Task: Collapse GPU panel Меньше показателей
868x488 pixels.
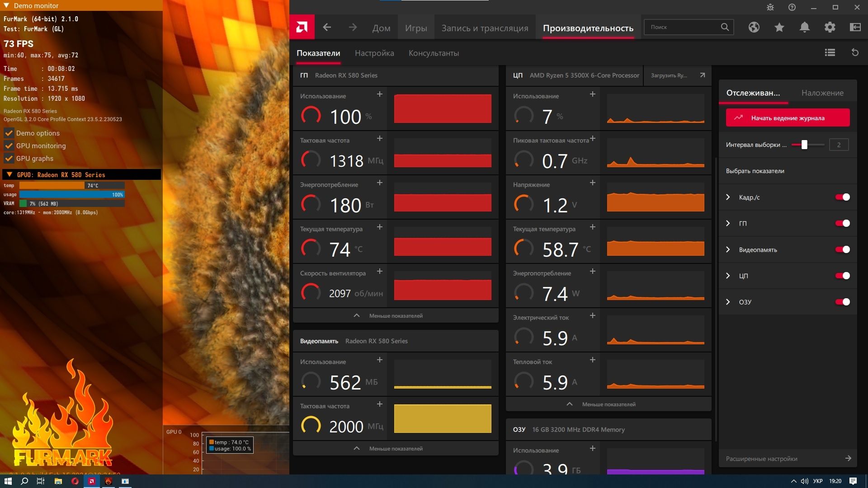Action: [396, 315]
